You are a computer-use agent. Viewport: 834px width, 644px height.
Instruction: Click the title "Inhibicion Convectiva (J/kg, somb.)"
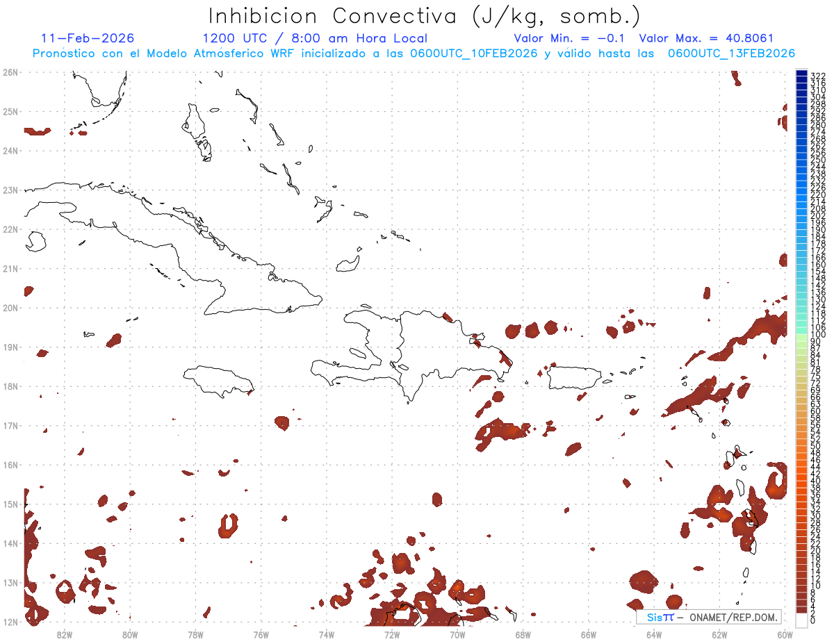[x=425, y=16]
